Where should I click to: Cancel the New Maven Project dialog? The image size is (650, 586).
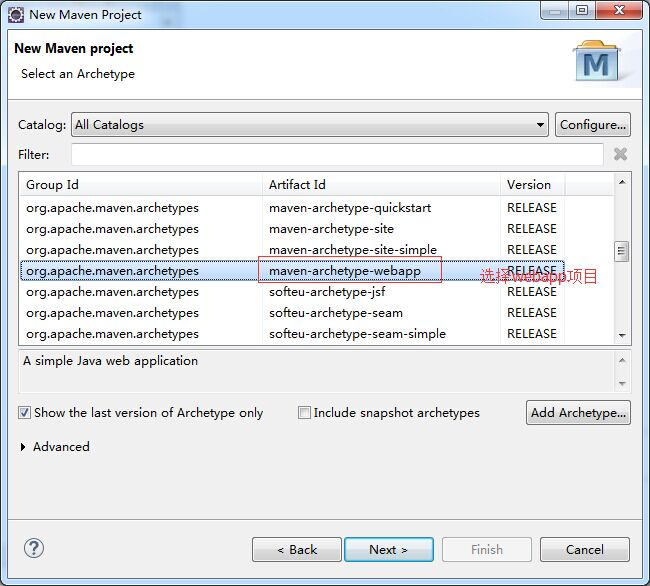tap(585, 550)
